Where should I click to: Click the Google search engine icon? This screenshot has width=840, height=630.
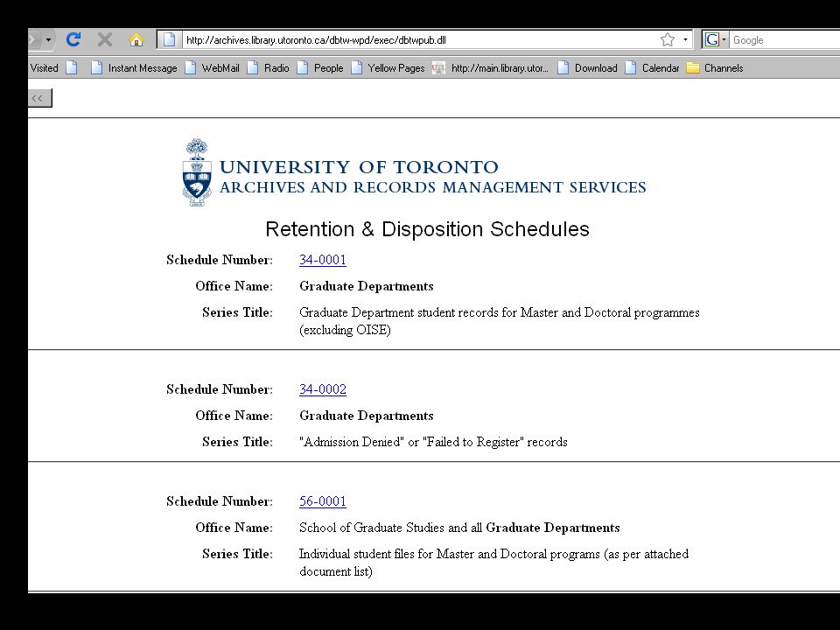[x=711, y=39]
